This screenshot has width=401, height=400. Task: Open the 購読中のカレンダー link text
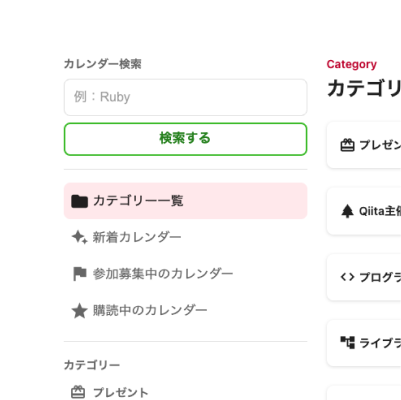[x=150, y=311]
